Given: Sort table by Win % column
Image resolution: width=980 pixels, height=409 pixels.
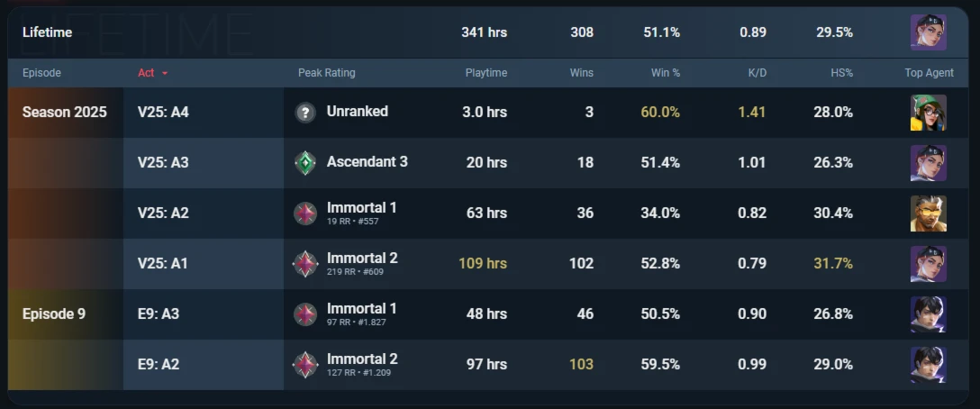Looking at the screenshot, I should click(666, 73).
